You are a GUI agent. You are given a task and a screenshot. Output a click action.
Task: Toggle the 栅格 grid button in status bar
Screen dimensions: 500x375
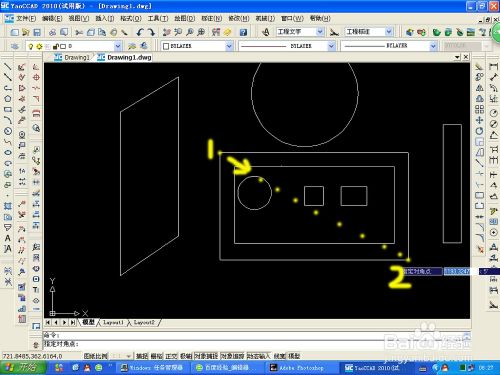click(156, 356)
